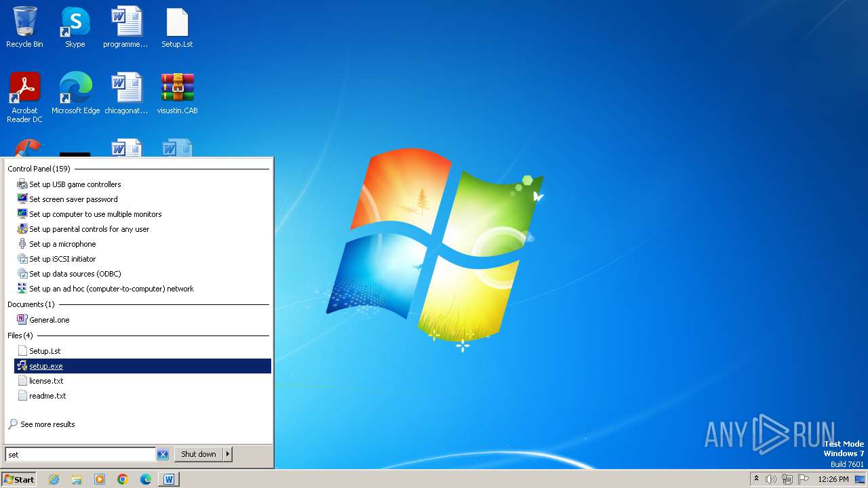Expand the Shut down options arrow

click(x=228, y=454)
